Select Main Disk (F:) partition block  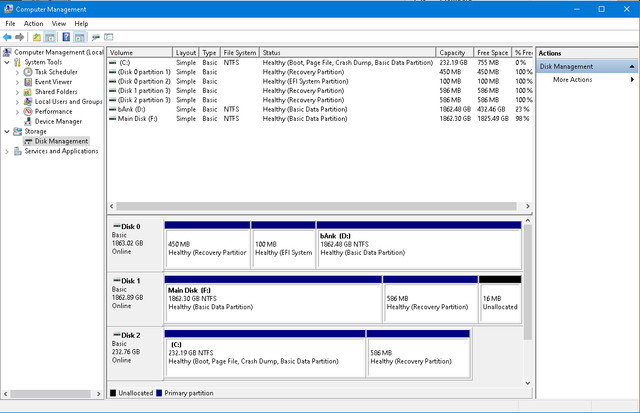(273, 300)
